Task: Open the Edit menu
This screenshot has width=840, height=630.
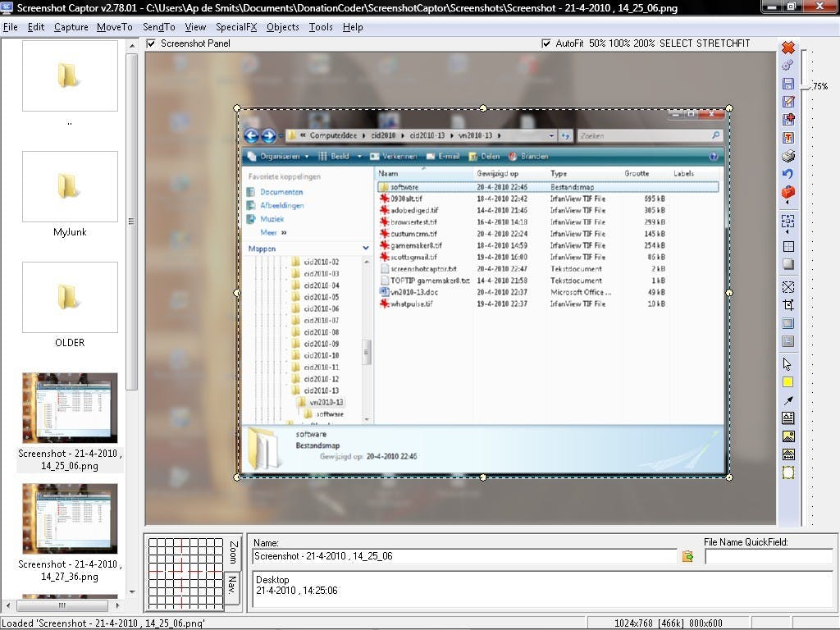Action: click(36, 27)
